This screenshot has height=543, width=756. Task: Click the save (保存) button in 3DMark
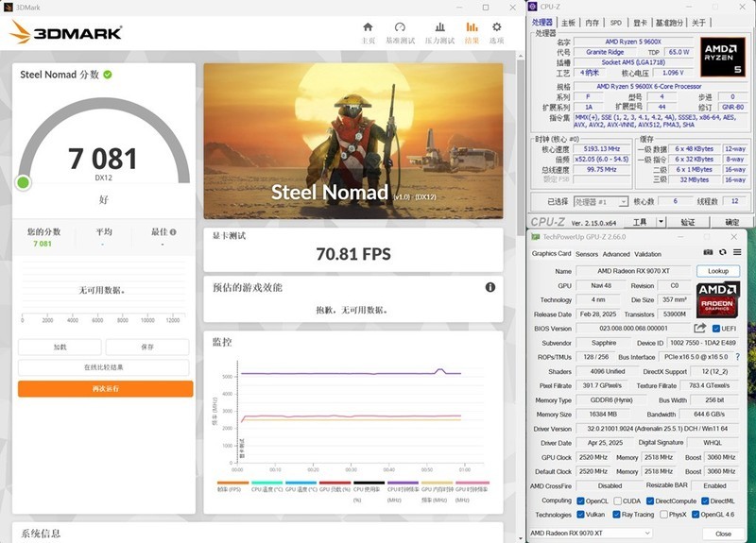click(147, 347)
